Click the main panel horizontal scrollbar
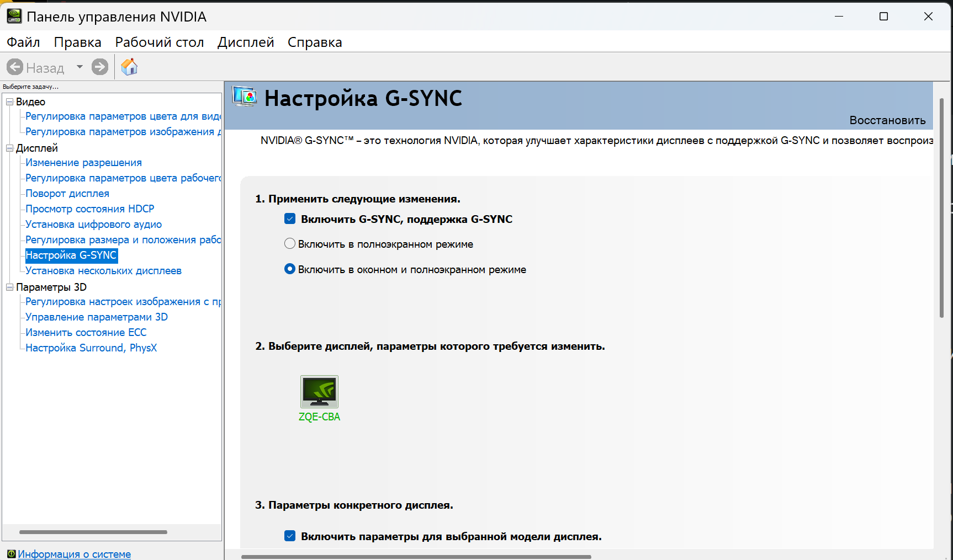The height and width of the screenshot is (560, 953). (x=416, y=557)
